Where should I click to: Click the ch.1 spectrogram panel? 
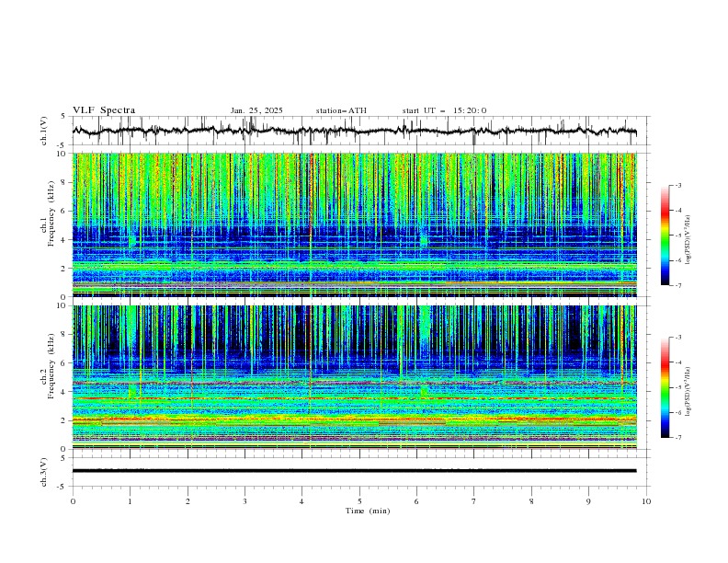coord(354,224)
